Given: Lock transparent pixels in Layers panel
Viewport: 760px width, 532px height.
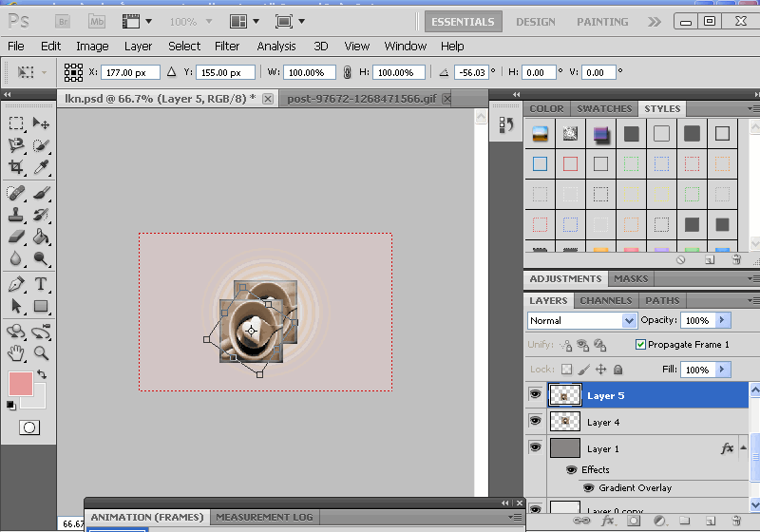Looking at the screenshot, I should click(566, 370).
